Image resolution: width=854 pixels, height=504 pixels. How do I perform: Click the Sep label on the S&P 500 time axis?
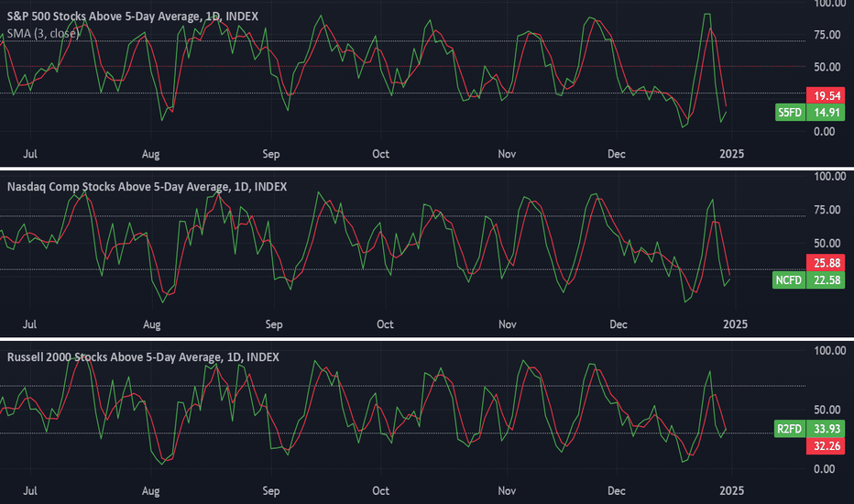pos(270,154)
